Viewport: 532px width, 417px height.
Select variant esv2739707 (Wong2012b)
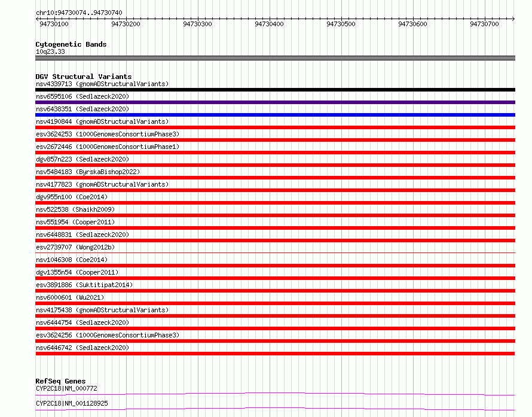point(75,247)
